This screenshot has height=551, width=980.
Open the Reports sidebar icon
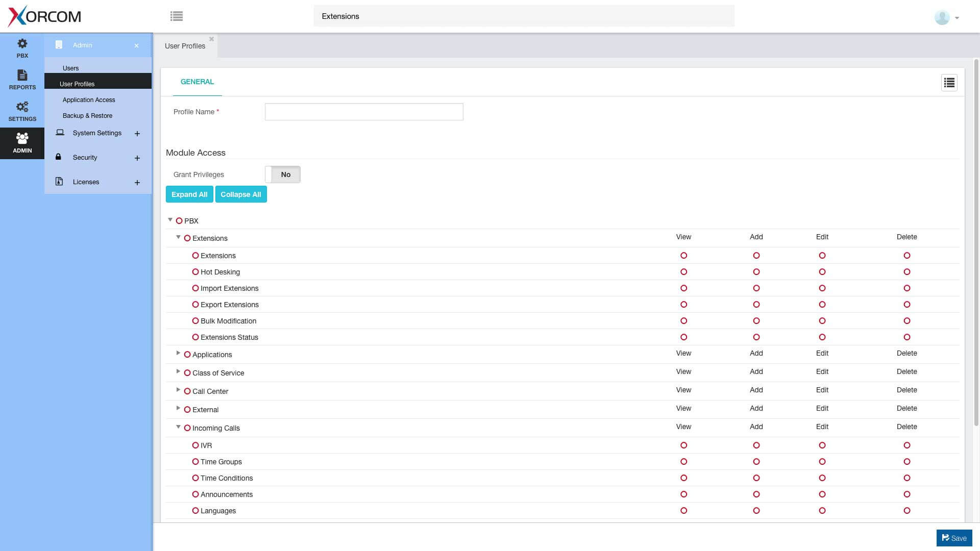pyautogui.click(x=22, y=76)
